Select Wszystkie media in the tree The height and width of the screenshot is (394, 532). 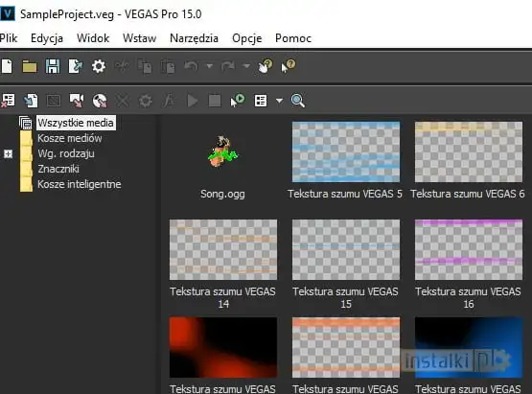click(76, 123)
